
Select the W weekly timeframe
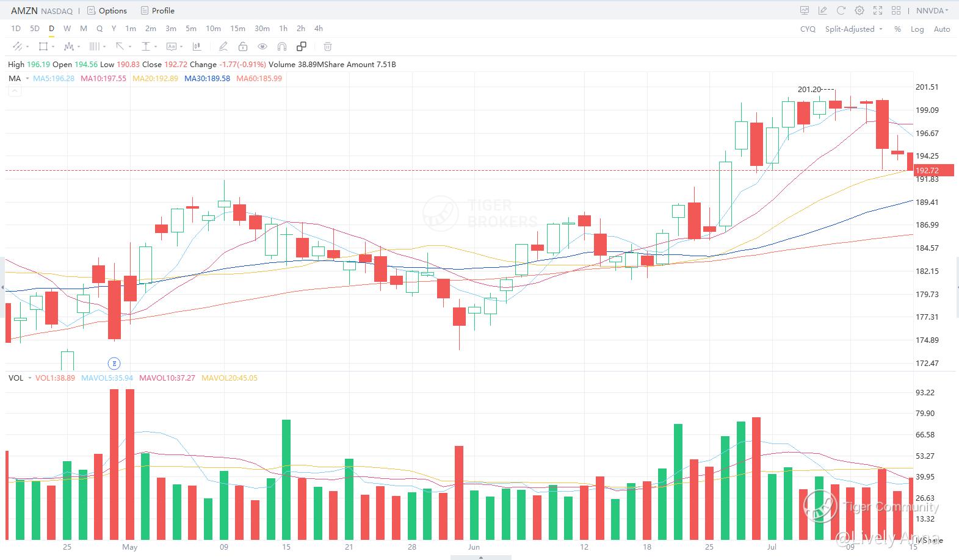pos(67,29)
